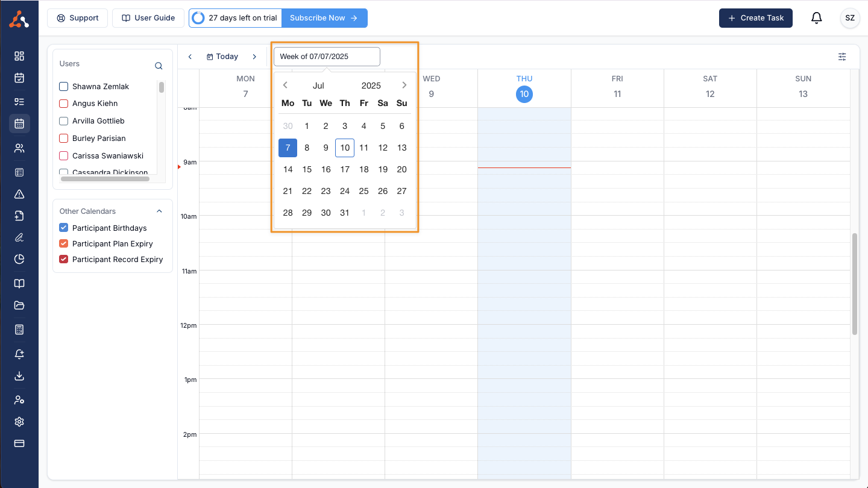Toggle Carissa Swaniawski checkbox
868x488 pixels.
63,156
